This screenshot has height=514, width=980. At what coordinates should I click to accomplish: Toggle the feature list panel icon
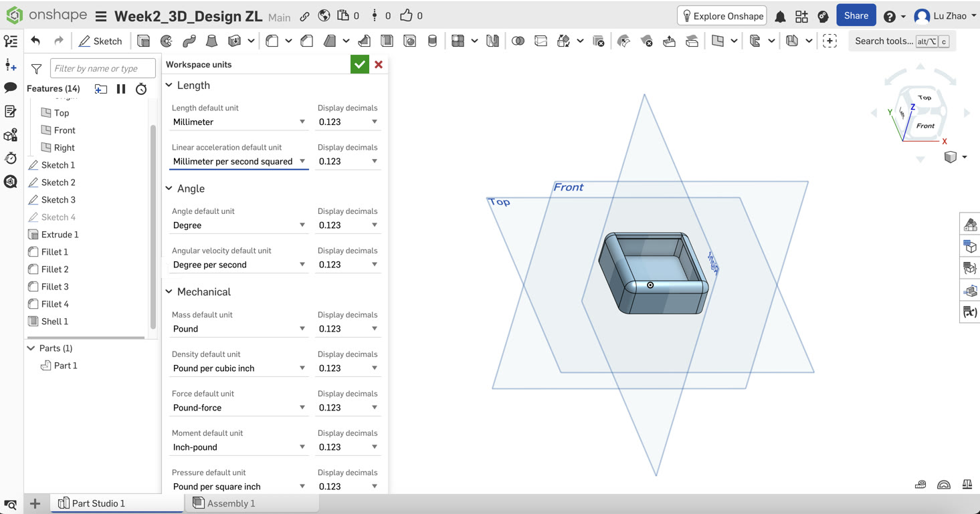11,41
